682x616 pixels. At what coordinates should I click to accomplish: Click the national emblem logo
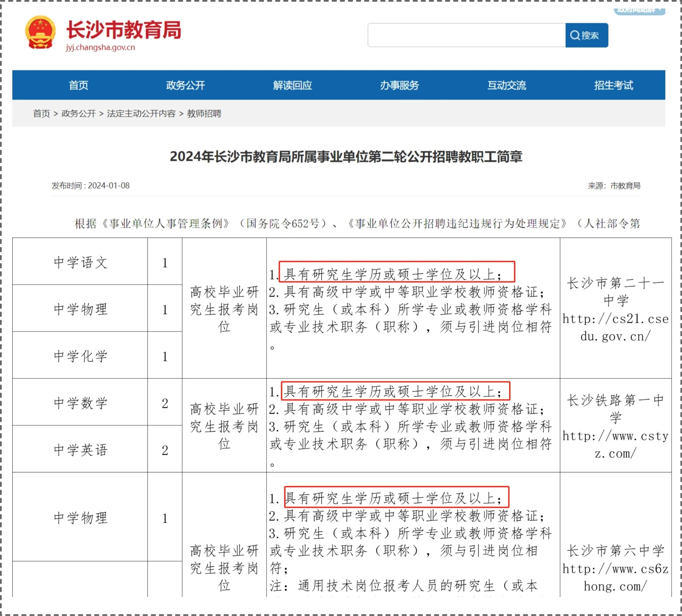point(40,32)
